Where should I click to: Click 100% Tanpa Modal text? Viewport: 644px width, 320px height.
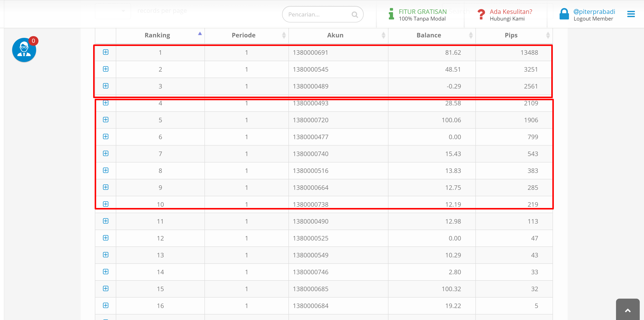coord(422,19)
